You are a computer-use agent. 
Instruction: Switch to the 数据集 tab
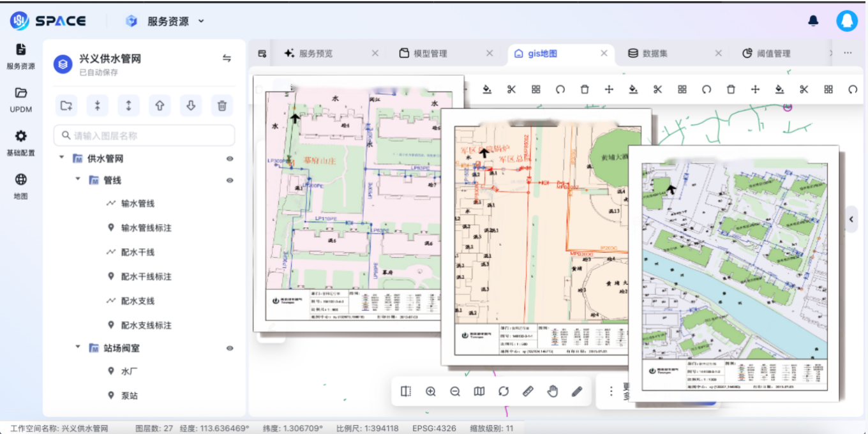point(654,54)
